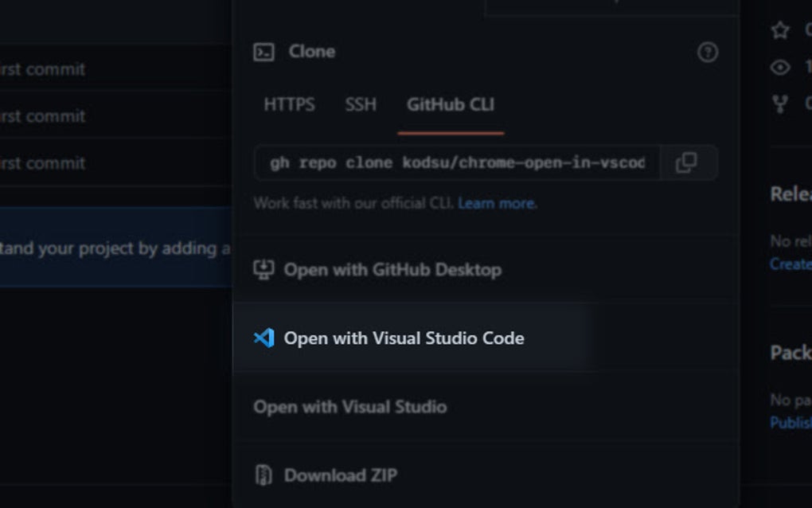Image resolution: width=812 pixels, height=508 pixels.
Task: Open the second 'first commit' message
Action: pyautogui.click(x=42, y=116)
